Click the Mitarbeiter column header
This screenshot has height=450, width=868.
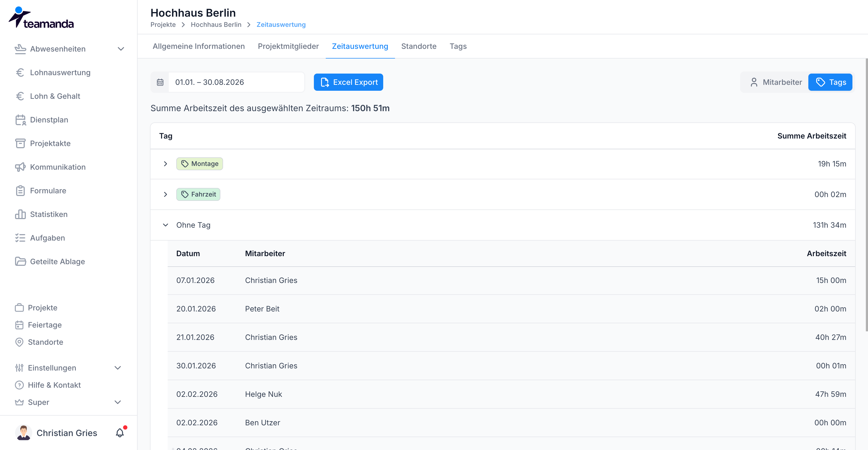[x=265, y=253]
